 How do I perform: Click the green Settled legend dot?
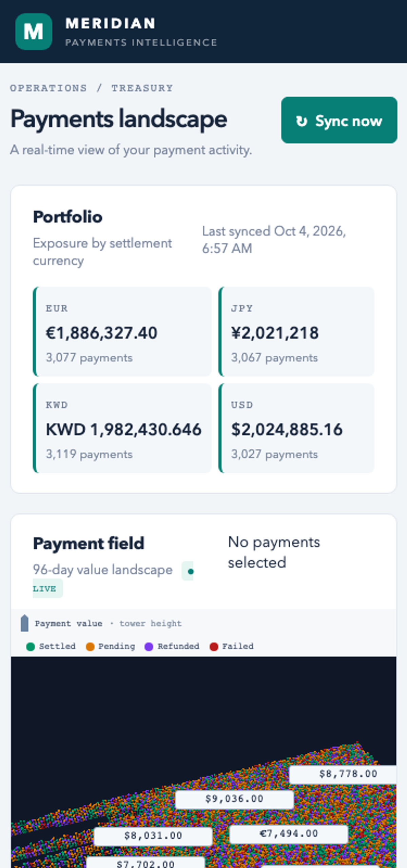(31, 647)
